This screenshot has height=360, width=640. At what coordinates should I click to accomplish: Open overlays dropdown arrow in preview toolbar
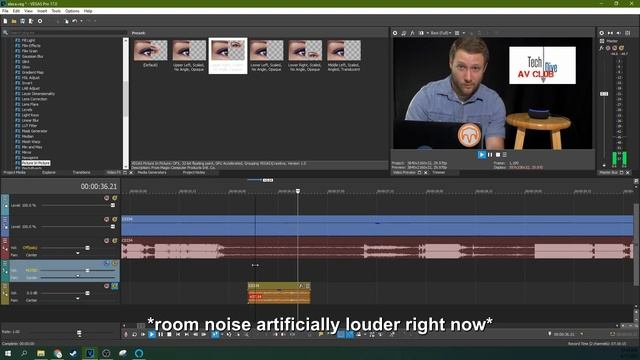point(464,33)
